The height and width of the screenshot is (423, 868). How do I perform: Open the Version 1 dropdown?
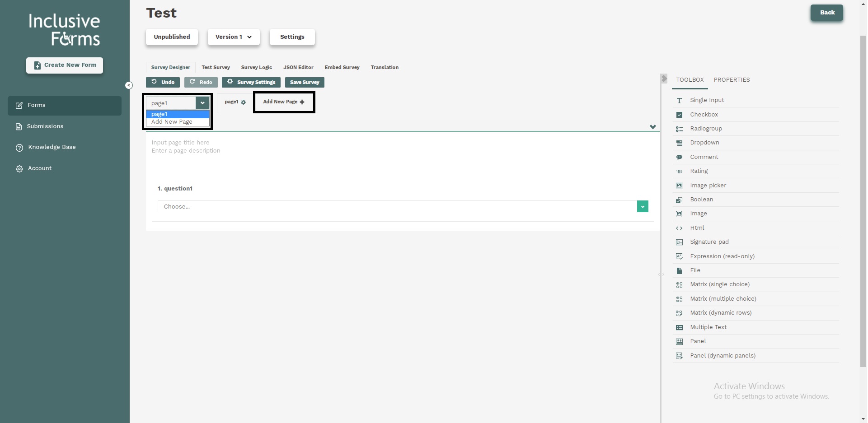click(x=233, y=37)
